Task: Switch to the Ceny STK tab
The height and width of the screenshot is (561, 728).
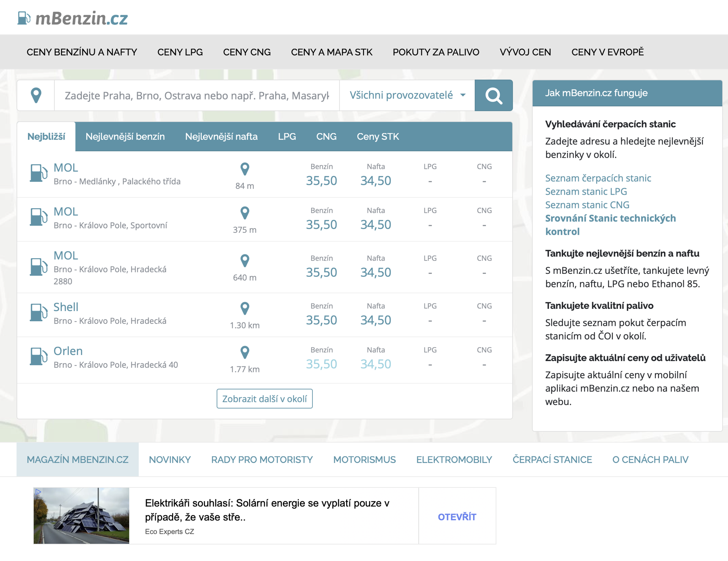Action: coord(378,137)
